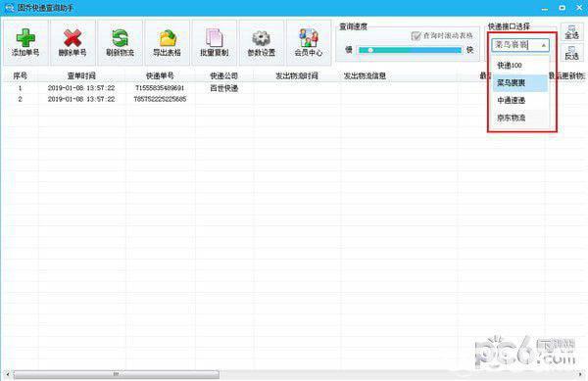Viewport: 588px width, 381px height.
Task: Select tracking number 71555835489691
Action: tap(160, 88)
